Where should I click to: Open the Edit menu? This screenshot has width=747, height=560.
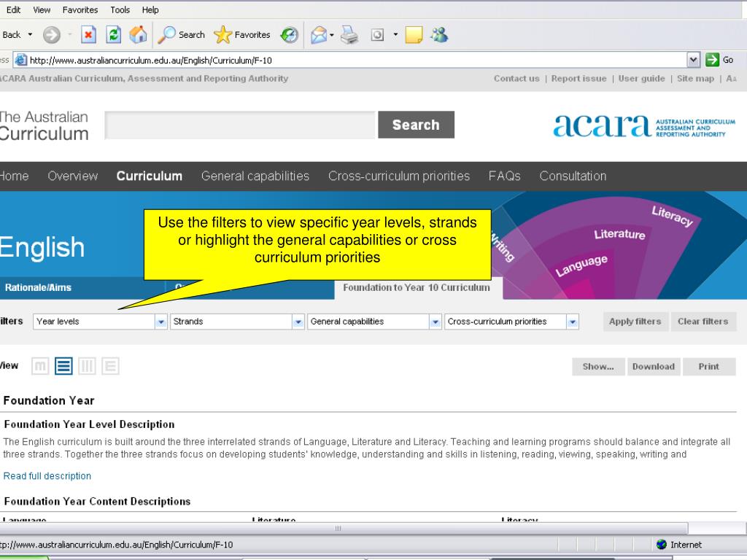(x=13, y=9)
